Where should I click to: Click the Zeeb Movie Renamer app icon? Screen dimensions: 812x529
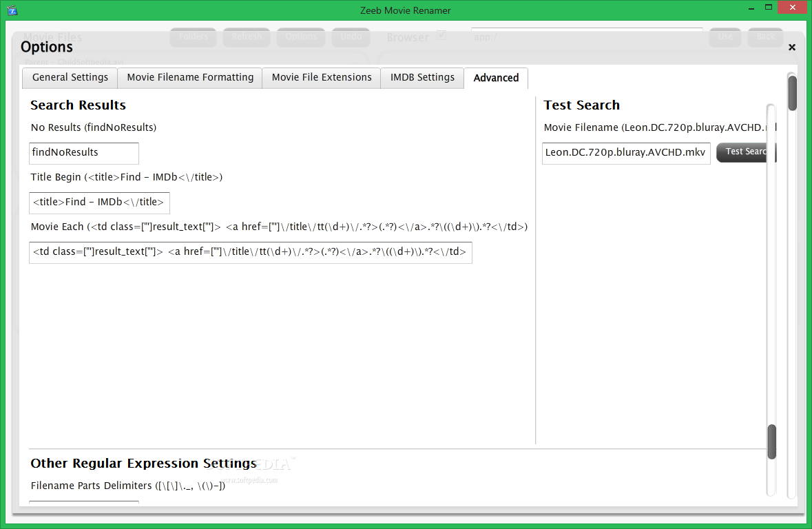tap(12, 10)
